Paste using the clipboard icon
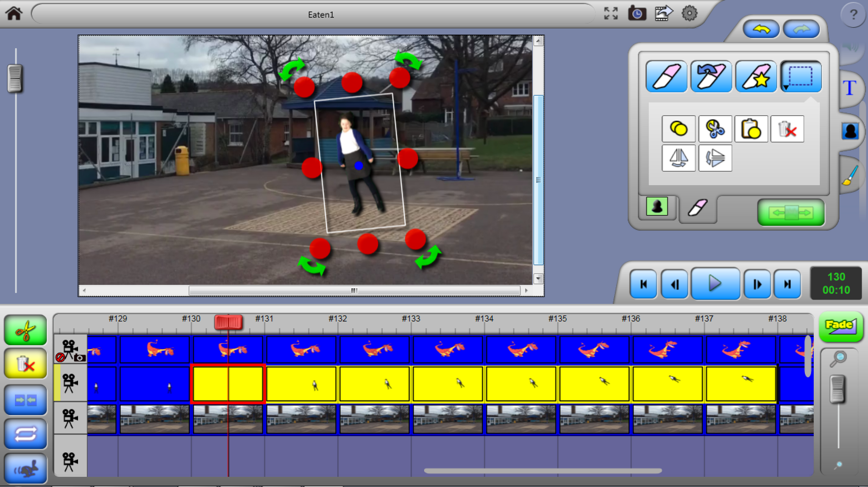This screenshot has height=487, width=868. [x=751, y=129]
